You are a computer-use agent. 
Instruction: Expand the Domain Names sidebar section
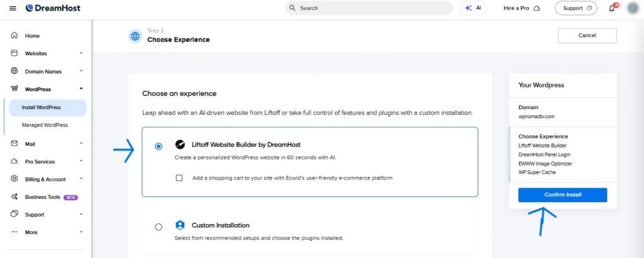[48, 72]
